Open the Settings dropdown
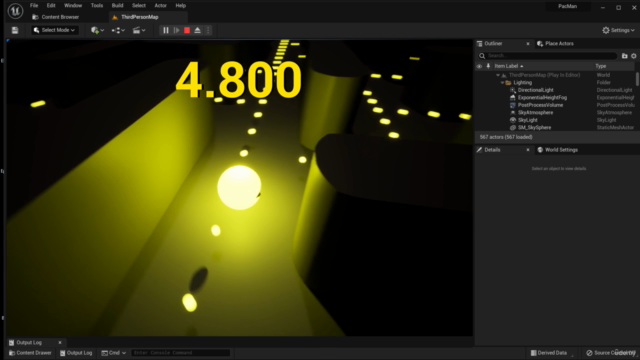This screenshot has width=640, height=360. [618, 30]
